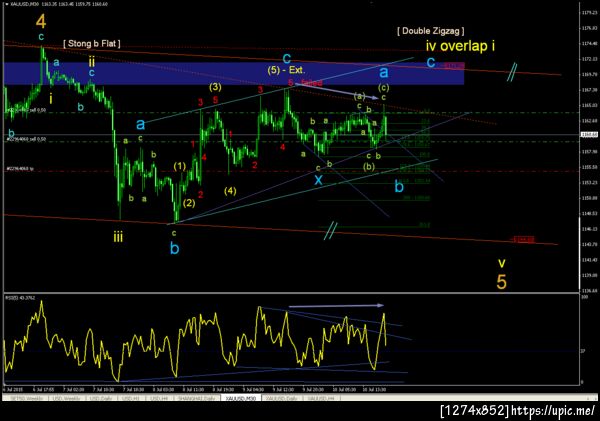Open the USD,Daily chart tab

tap(99, 398)
